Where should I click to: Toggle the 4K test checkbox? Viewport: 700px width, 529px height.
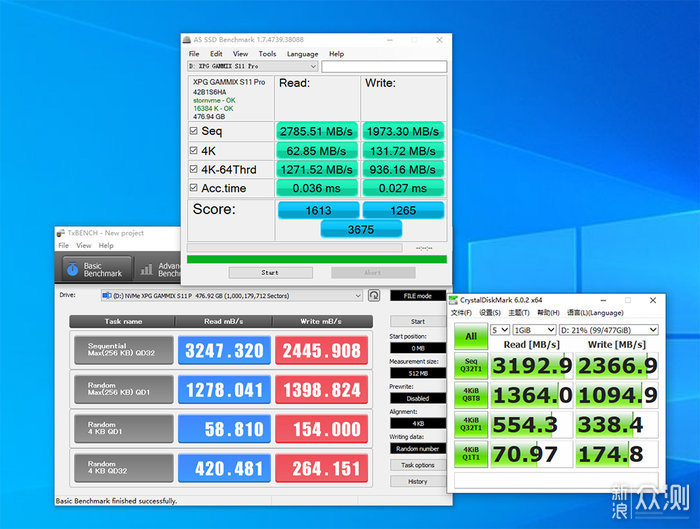click(194, 150)
